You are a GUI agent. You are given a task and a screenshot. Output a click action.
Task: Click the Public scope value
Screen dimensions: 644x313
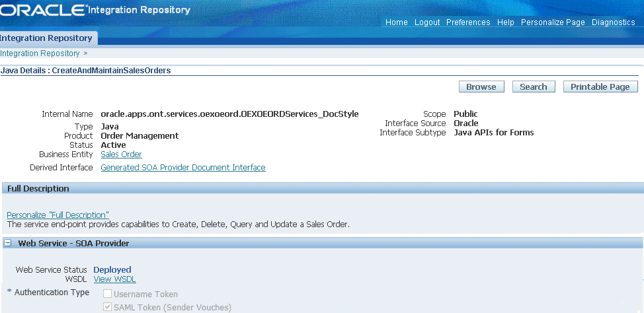tap(465, 114)
